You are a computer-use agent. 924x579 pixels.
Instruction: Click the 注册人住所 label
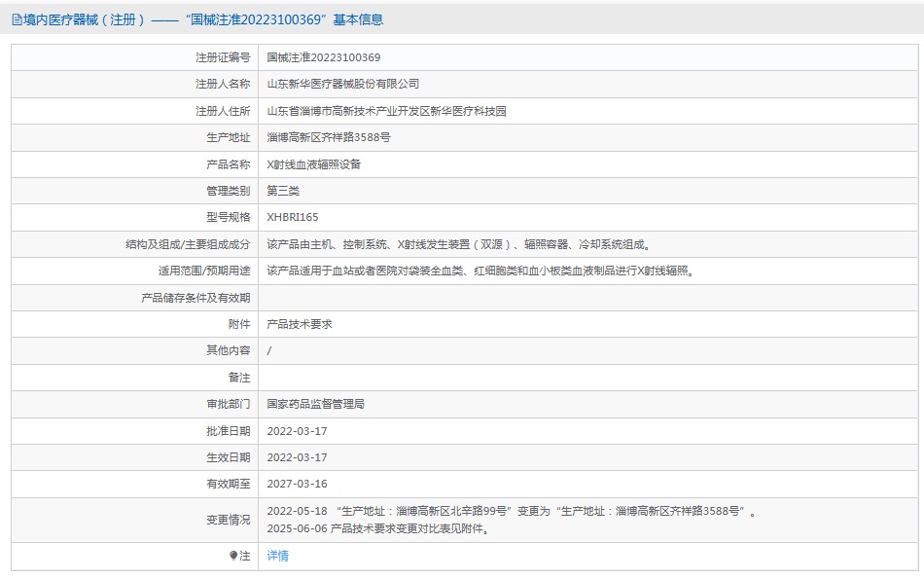[x=223, y=111]
